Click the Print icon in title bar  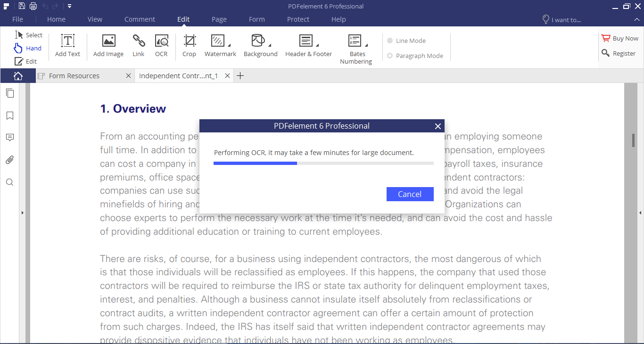pos(33,6)
